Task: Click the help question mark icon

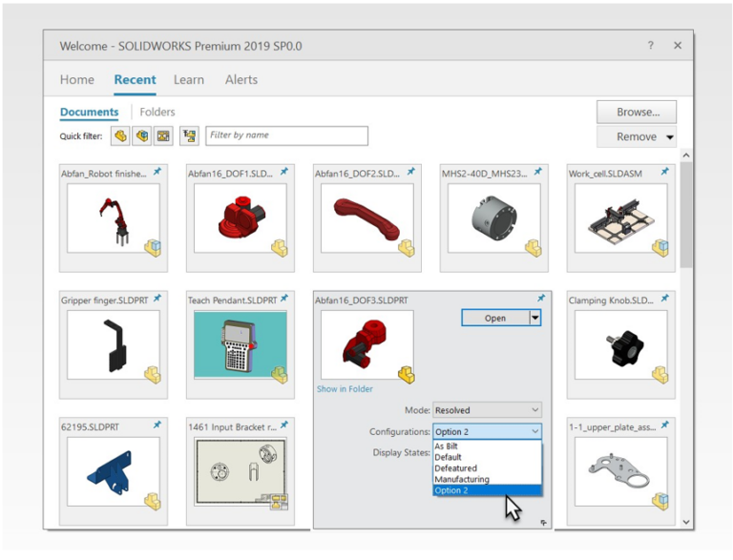Action: coord(651,46)
